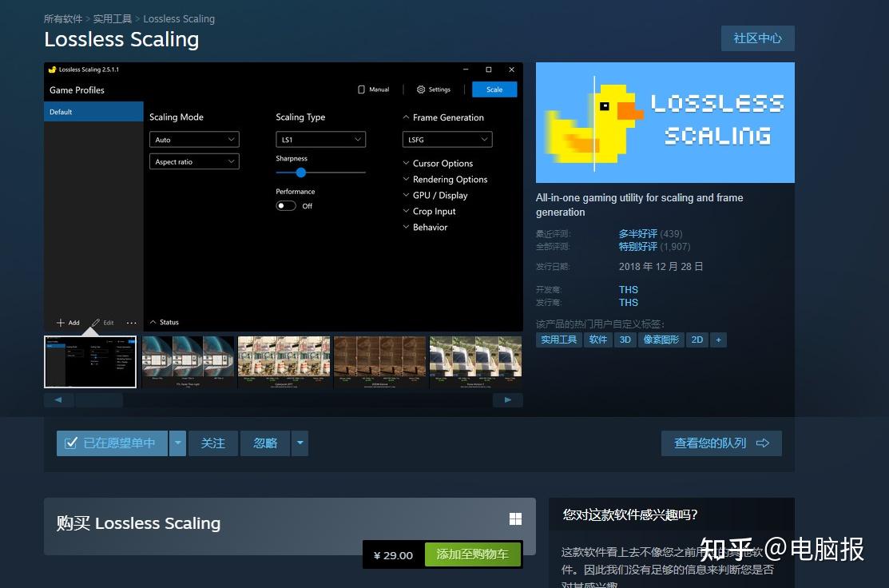Go to 所有软件 breadcrumb
Screen dimensions: 889x588
click(x=63, y=18)
